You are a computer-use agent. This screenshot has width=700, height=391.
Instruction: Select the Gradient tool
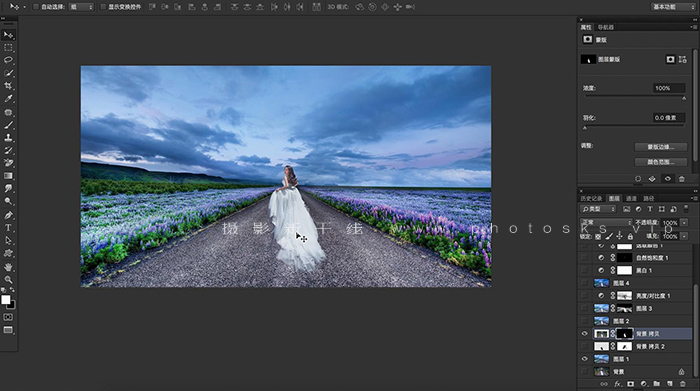(8, 176)
